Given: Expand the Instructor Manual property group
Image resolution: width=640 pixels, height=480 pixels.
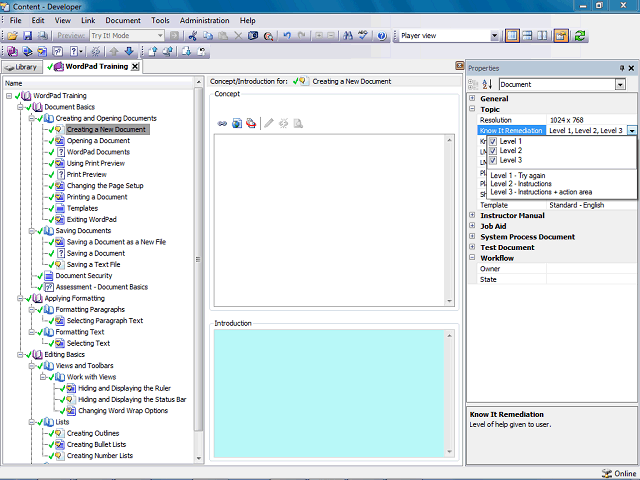Looking at the screenshot, I should (472, 215).
